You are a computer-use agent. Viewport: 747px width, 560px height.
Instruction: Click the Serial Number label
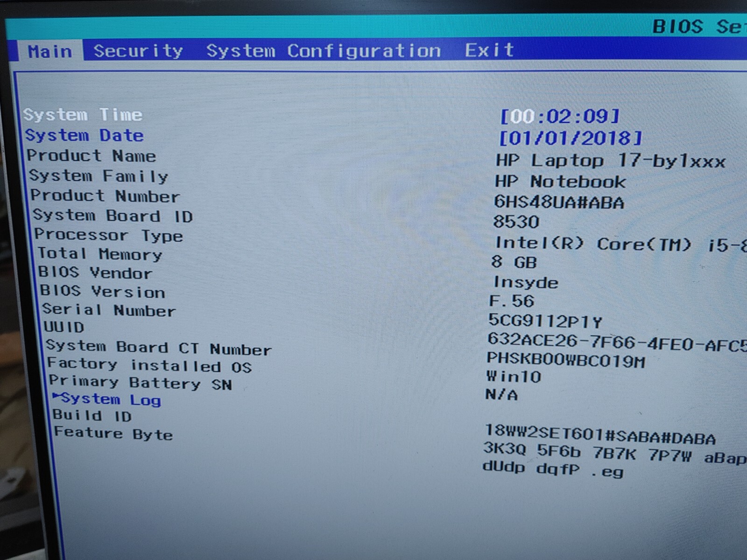[109, 310]
